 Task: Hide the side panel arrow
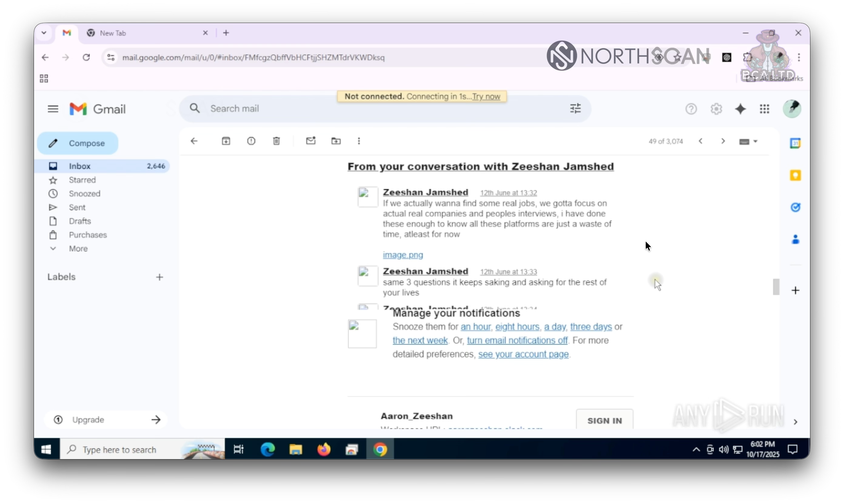pyautogui.click(x=795, y=422)
